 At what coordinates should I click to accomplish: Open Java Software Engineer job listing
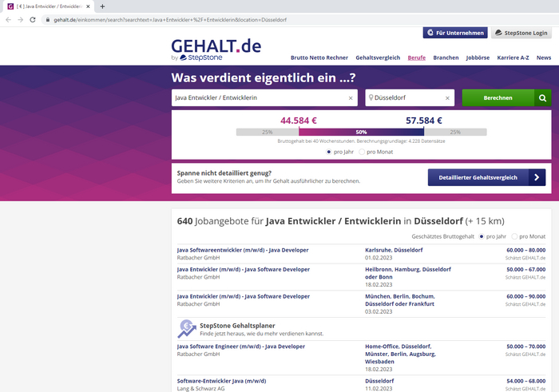pyautogui.click(x=241, y=346)
